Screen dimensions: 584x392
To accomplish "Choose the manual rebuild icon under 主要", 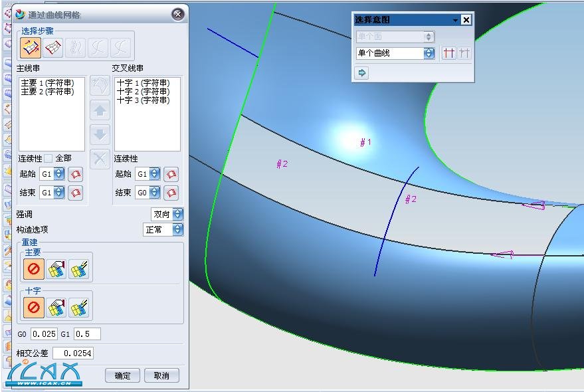I will point(56,269).
